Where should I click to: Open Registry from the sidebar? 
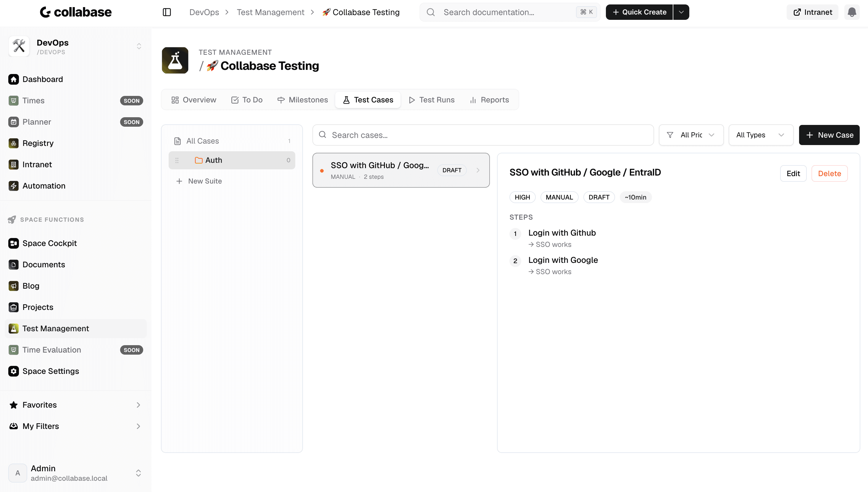coord(76,143)
